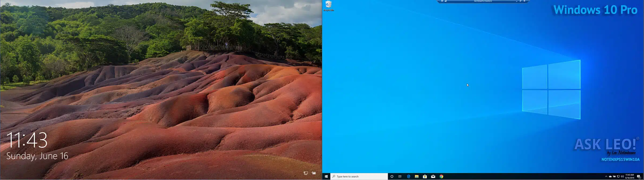Launch Microsoft Edge from the taskbar

[409, 177]
